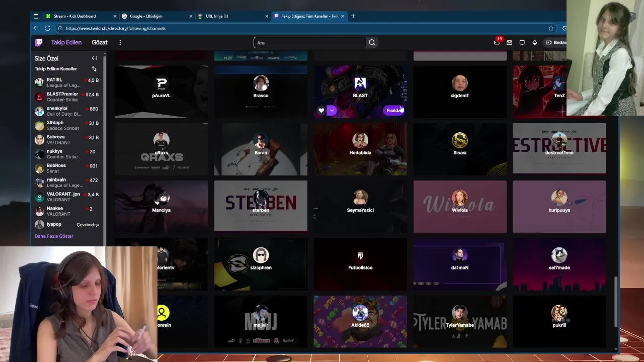The height and width of the screenshot is (362, 644).
Task: Open Naakee channel in sidebar
Action: [67, 211]
